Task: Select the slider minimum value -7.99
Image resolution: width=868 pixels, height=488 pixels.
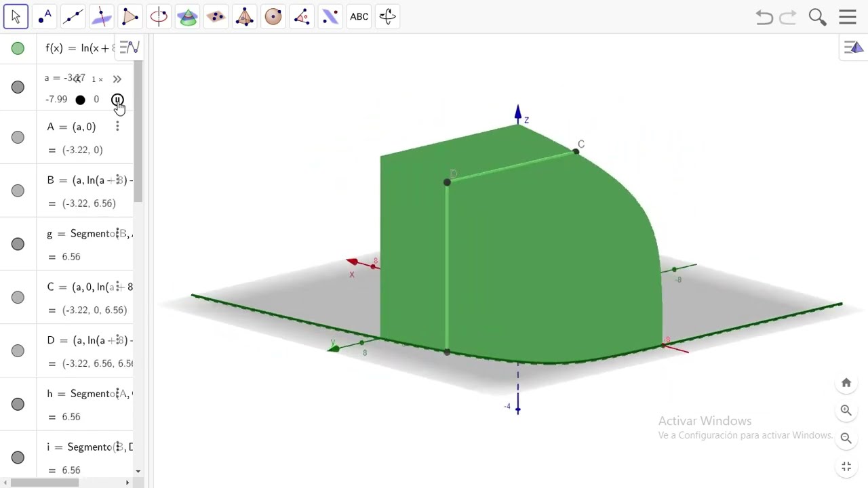Action: [x=56, y=100]
